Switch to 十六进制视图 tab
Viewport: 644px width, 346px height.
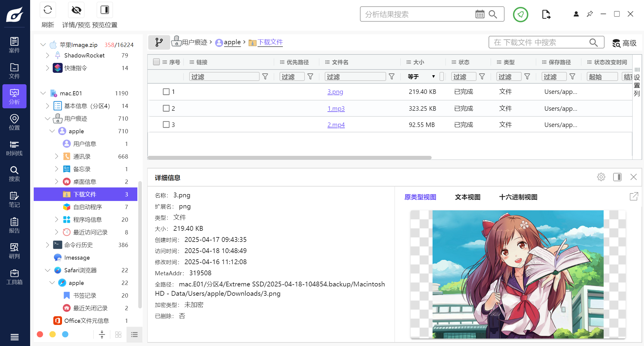pyautogui.click(x=518, y=197)
